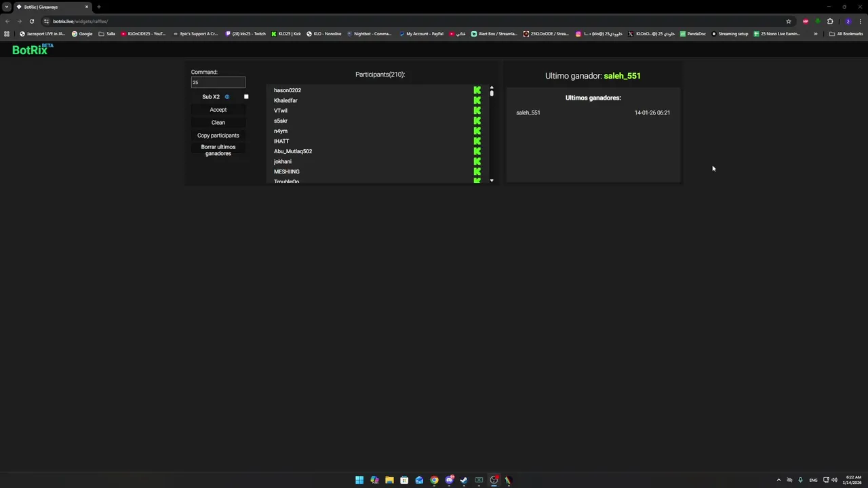Viewport: 868px width, 488px height.
Task: Click the Kick icon beside iHATT
Action: (477, 141)
